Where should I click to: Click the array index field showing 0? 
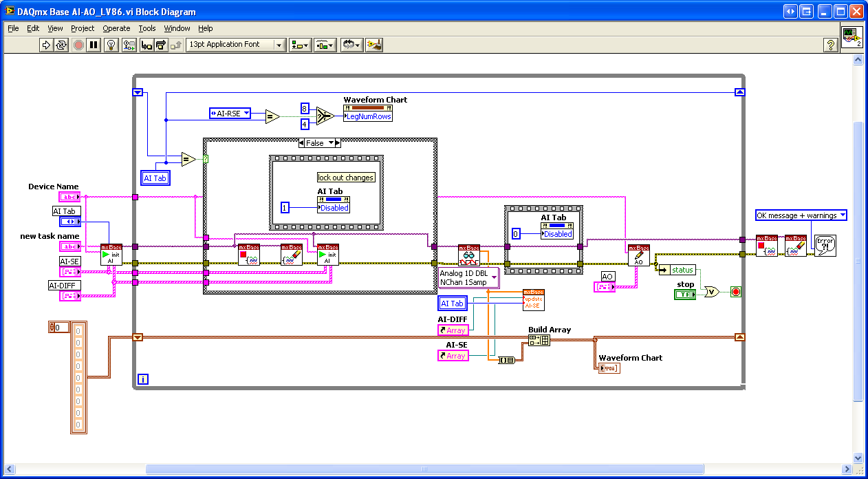click(x=61, y=328)
